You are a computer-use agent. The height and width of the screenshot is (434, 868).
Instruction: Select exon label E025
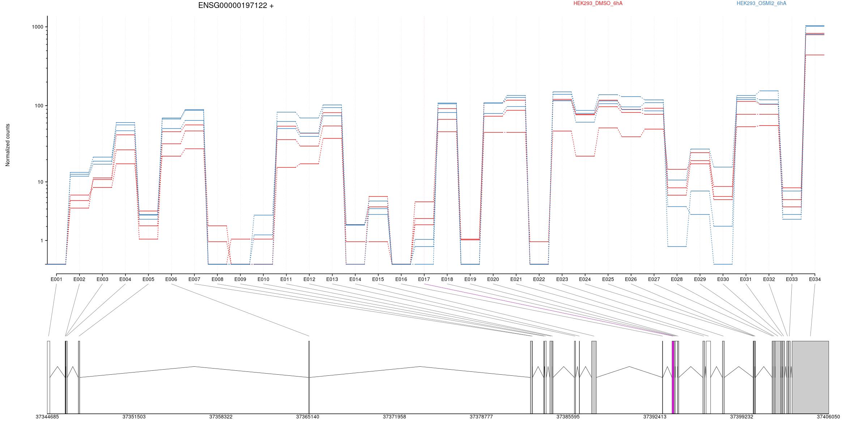pyautogui.click(x=608, y=279)
